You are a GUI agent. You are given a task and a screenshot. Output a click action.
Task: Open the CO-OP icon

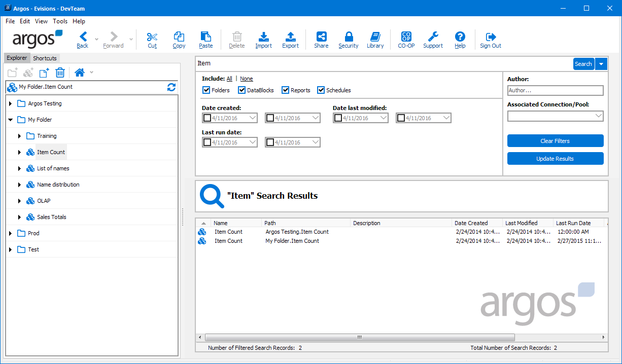point(406,37)
